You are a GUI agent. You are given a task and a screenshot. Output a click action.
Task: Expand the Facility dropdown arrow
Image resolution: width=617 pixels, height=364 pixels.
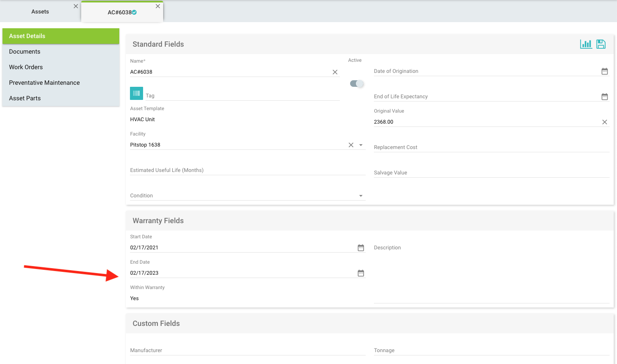(x=361, y=145)
